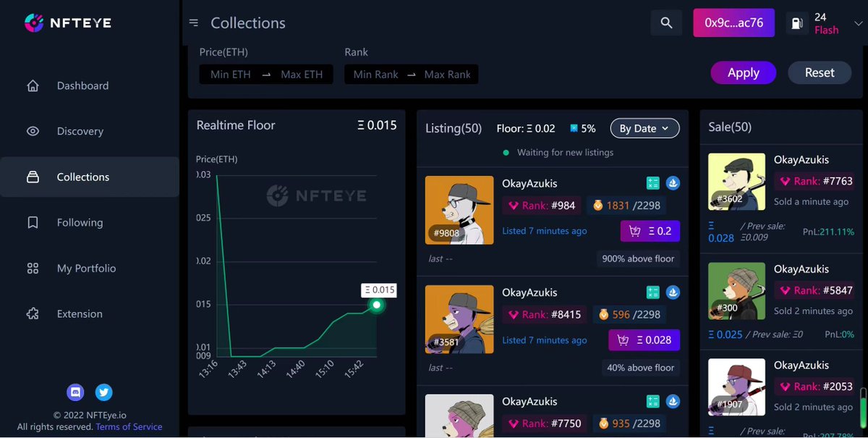Open the Twitter link icon
The height and width of the screenshot is (438, 868).
point(104,392)
